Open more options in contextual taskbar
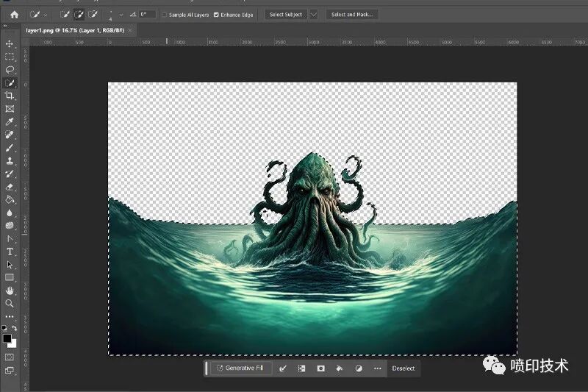The width and height of the screenshot is (588, 392). (x=378, y=368)
